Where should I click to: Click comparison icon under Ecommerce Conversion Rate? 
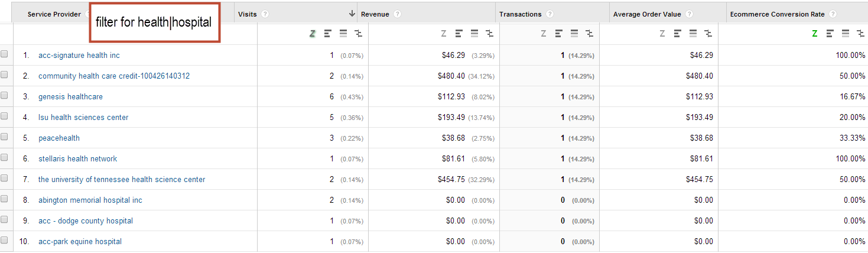coord(860,34)
